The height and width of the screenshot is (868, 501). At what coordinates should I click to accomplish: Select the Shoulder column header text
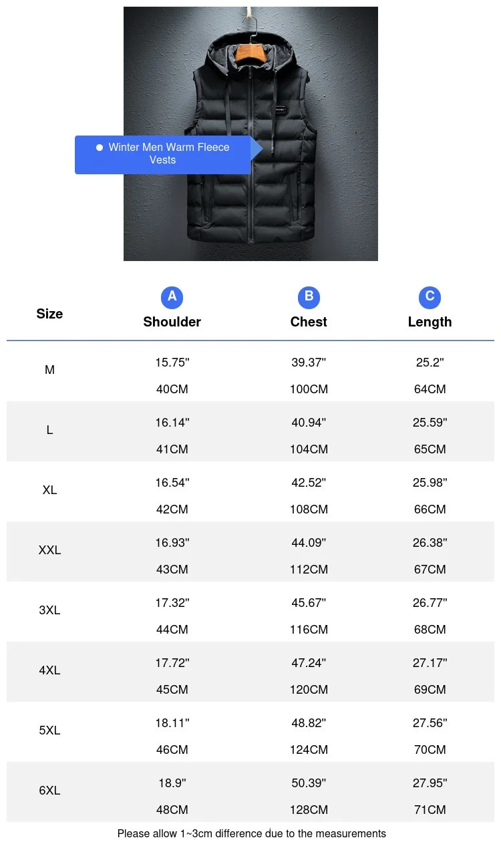(172, 322)
